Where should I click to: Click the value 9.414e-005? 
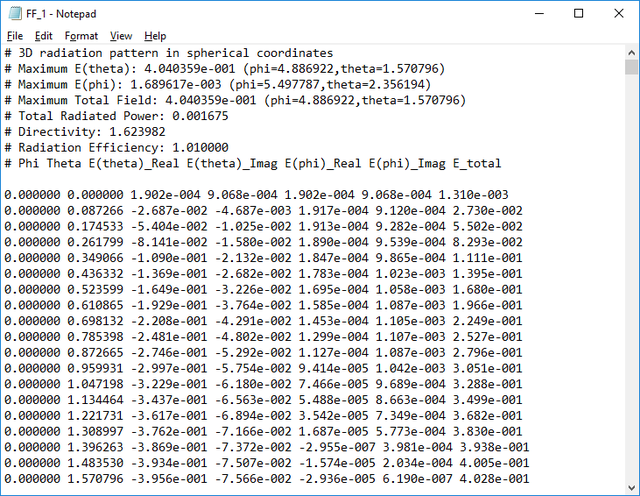coord(333,369)
